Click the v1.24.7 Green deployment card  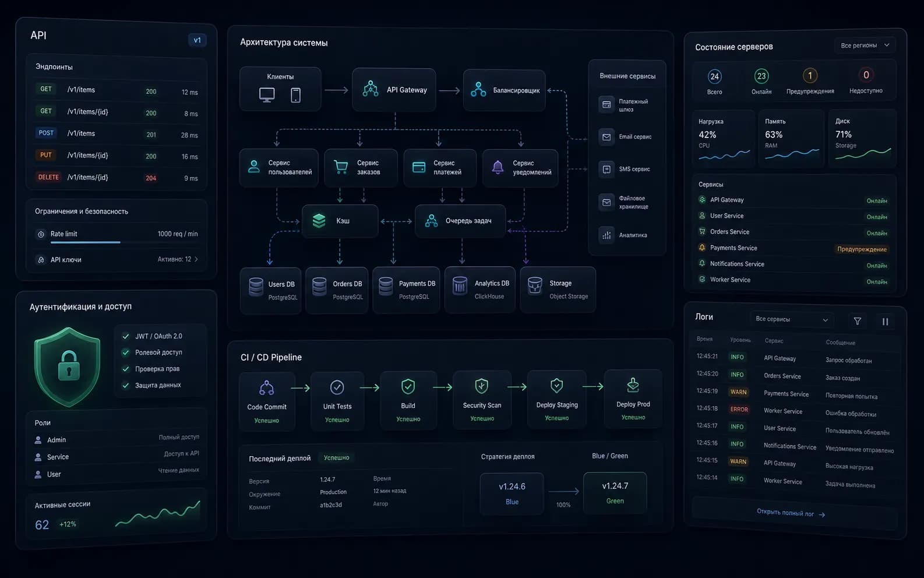point(615,492)
